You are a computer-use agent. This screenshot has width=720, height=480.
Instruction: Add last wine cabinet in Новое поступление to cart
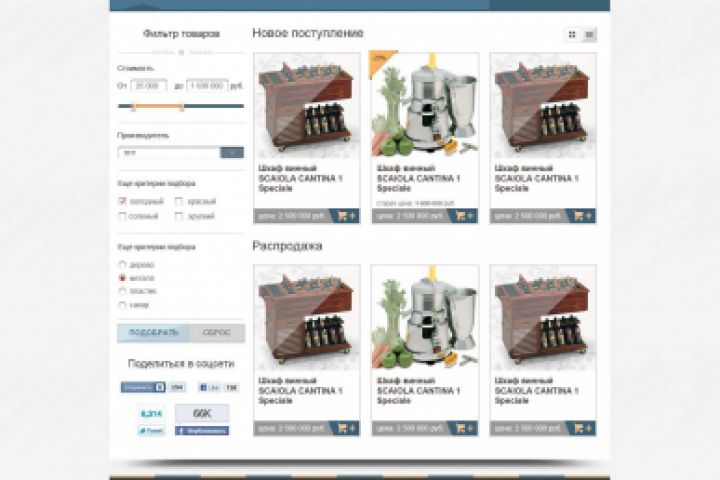583,216
